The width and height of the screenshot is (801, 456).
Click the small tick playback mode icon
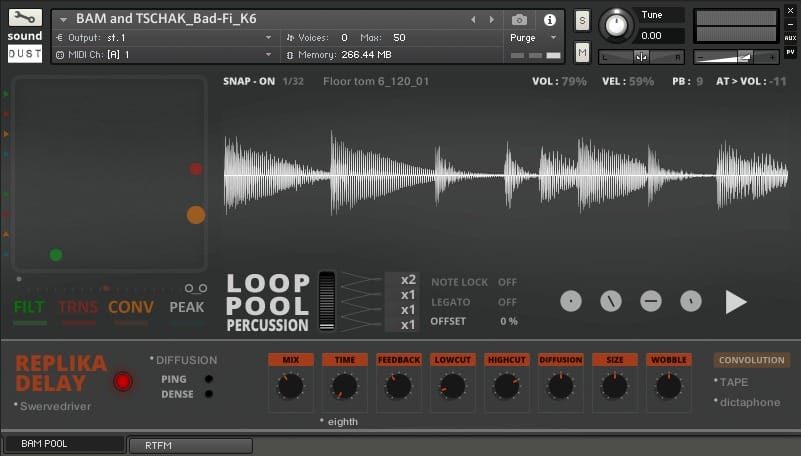[691, 301]
